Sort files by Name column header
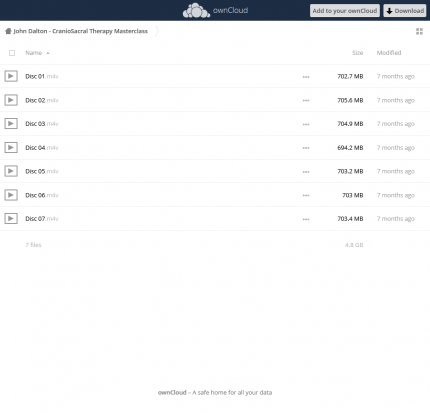This screenshot has width=430, height=413. coord(34,53)
